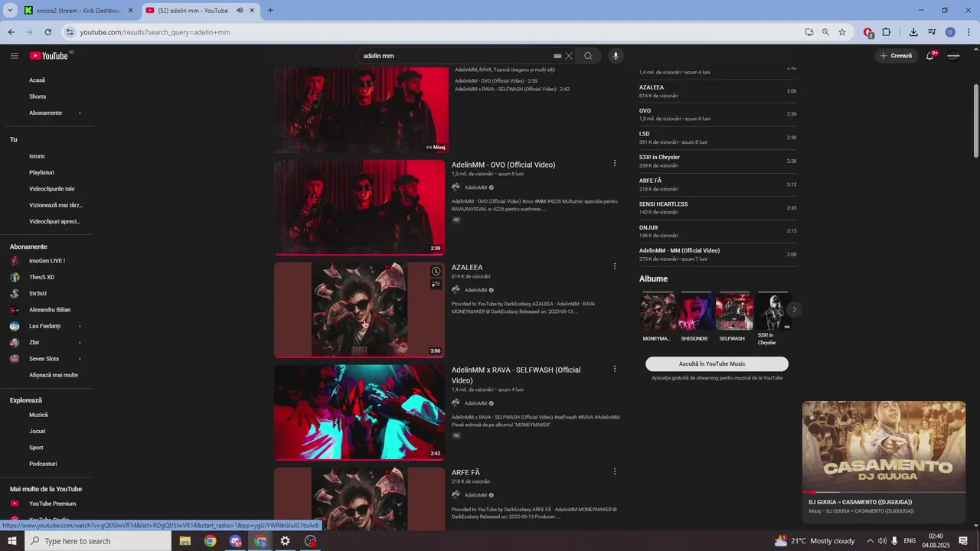The width and height of the screenshot is (980, 551).
Task: Open options menu for SELFWASH video
Action: [x=614, y=369]
